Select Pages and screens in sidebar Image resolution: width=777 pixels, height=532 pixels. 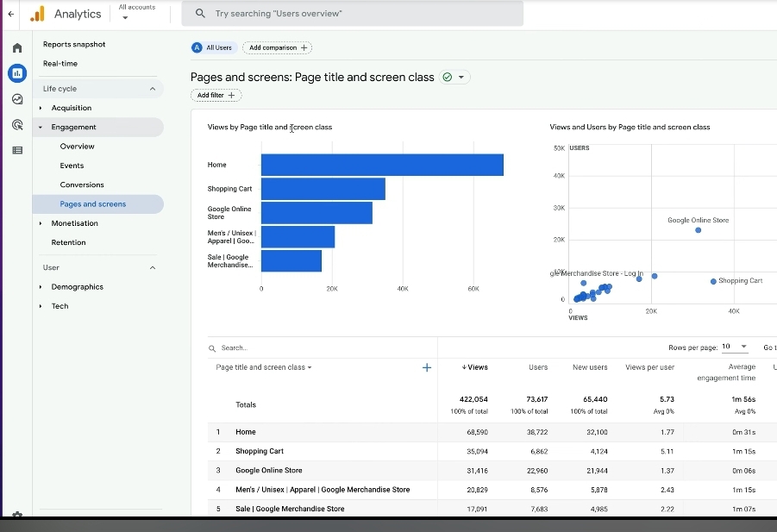(93, 204)
